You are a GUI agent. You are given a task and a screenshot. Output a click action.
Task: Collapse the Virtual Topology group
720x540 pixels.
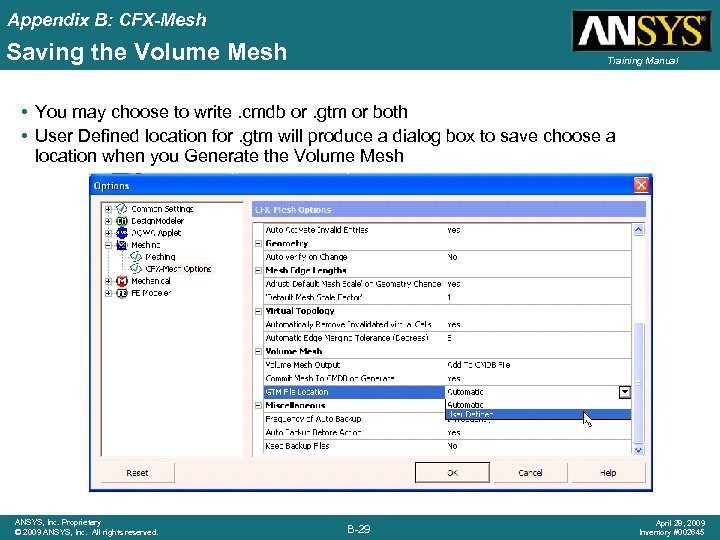coord(258,311)
